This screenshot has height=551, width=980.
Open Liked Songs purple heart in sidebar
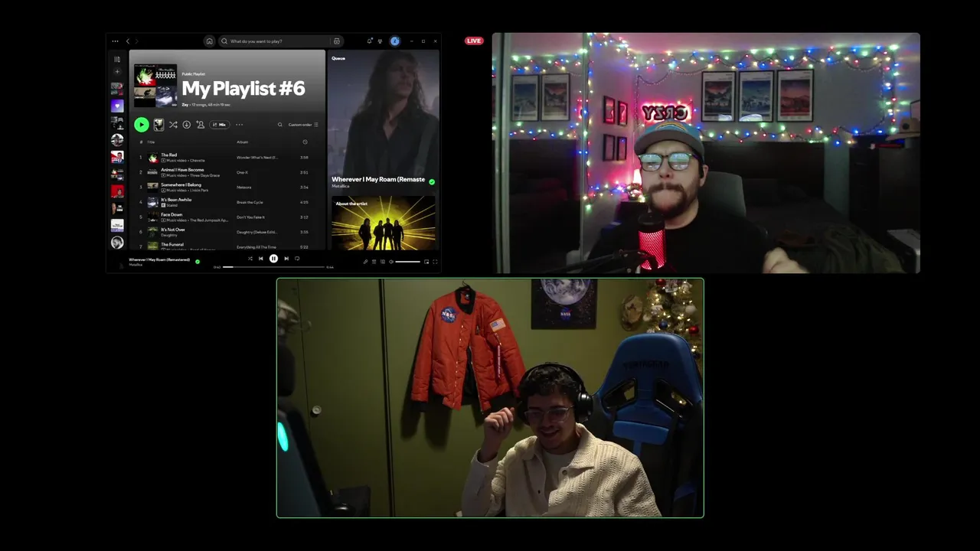[x=117, y=106]
